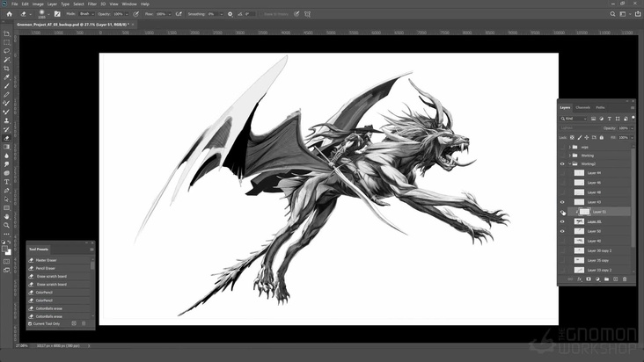Open the Search icon at top right
This screenshot has height=362, width=644.
(x=612, y=14)
